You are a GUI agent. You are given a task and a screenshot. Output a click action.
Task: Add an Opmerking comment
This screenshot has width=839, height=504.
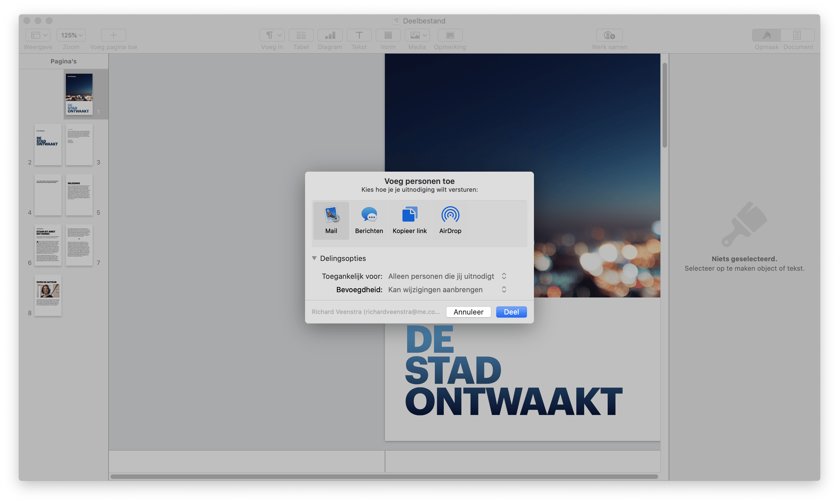[x=450, y=35]
